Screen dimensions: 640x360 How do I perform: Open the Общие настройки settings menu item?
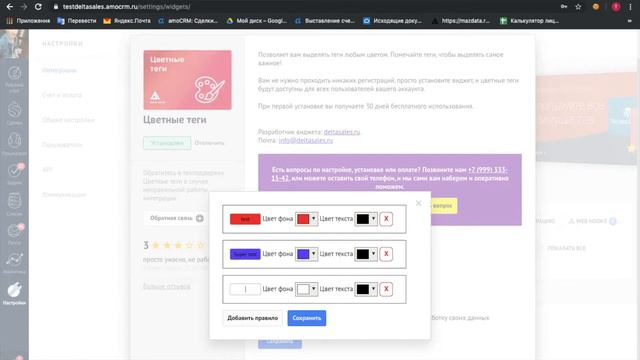click(x=68, y=120)
